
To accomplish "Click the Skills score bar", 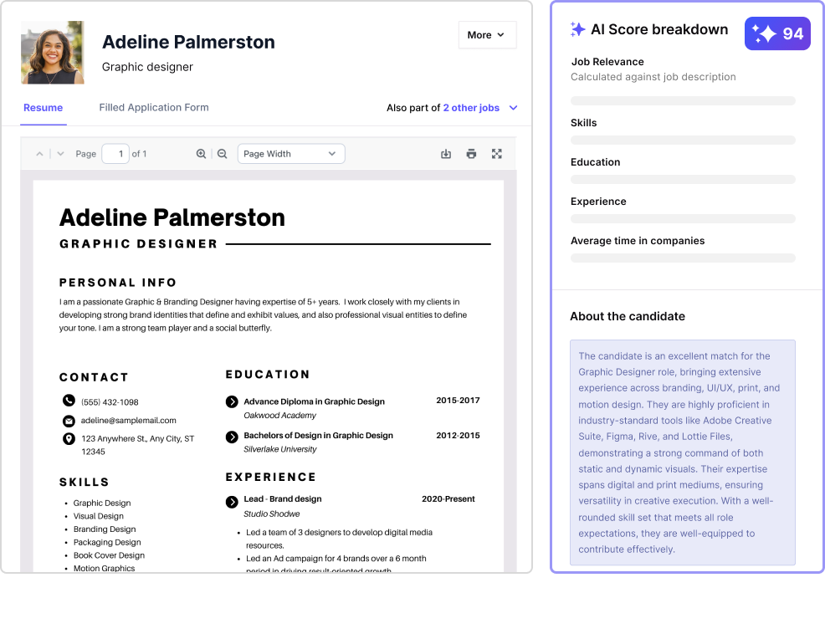I will pos(683,141).
